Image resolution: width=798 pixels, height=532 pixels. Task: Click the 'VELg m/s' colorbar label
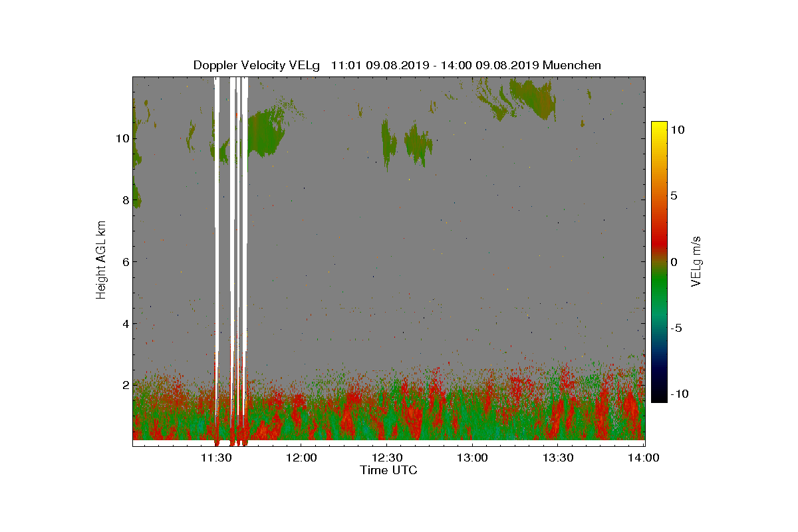point(696,261)
